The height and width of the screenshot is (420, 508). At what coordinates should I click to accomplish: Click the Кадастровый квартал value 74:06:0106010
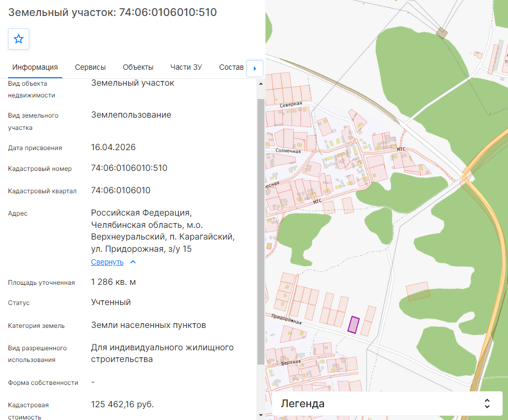coord(121,191)
